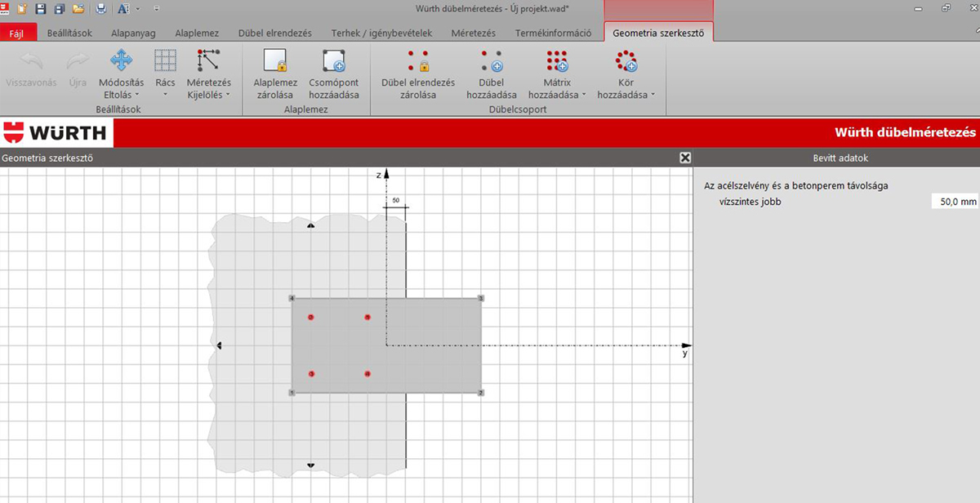This screenshot has width=980, height=503.
Task: Select the lower-right red anchor on the plate
Action: pos(367,374)
